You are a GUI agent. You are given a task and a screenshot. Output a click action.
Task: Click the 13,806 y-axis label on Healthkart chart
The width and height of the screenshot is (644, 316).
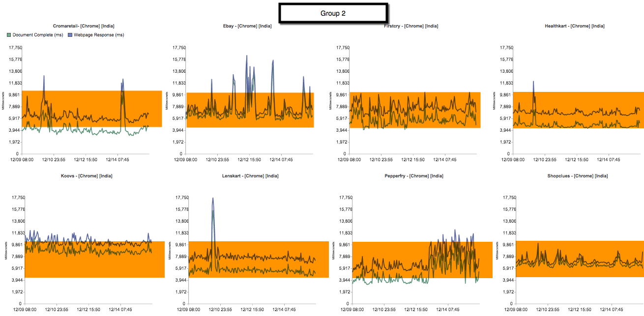point(505,71)
